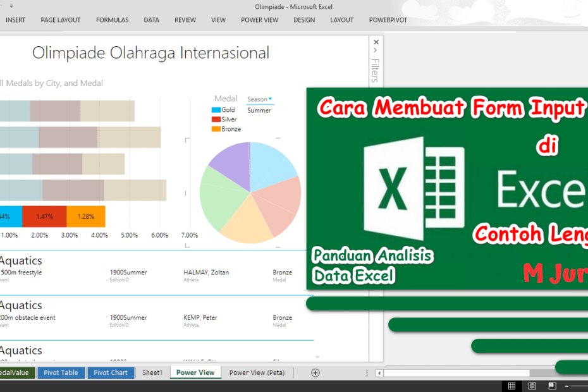Screen dimensions: 588x392
Task: Open the Quick Access Toolbar customize arrow
Action: 11,6
